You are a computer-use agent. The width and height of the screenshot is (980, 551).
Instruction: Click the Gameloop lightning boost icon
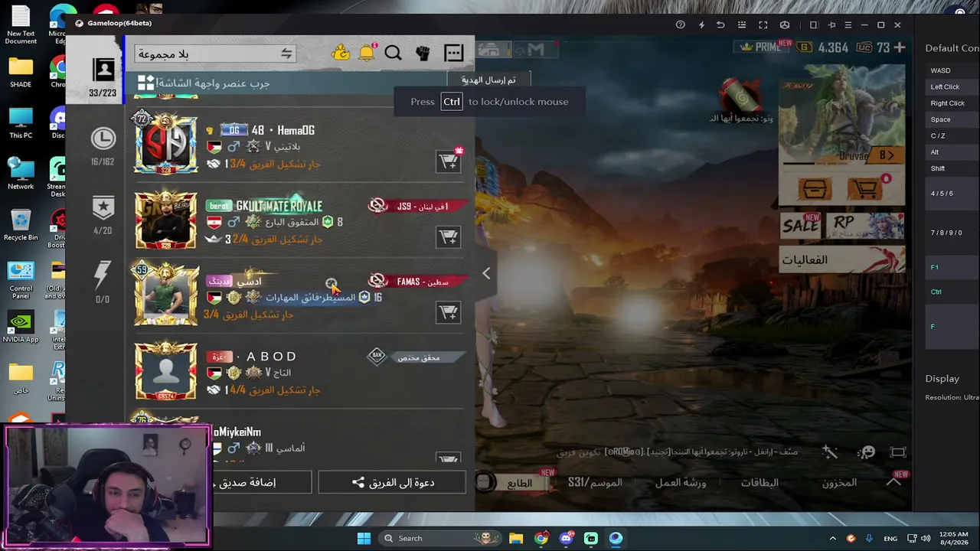701,24
